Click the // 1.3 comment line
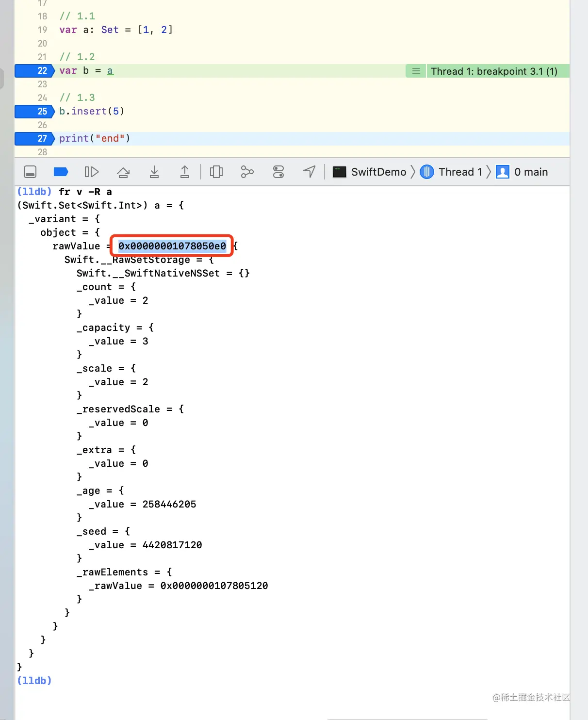This screenshot has height=720, width=588. coord(77,98)
